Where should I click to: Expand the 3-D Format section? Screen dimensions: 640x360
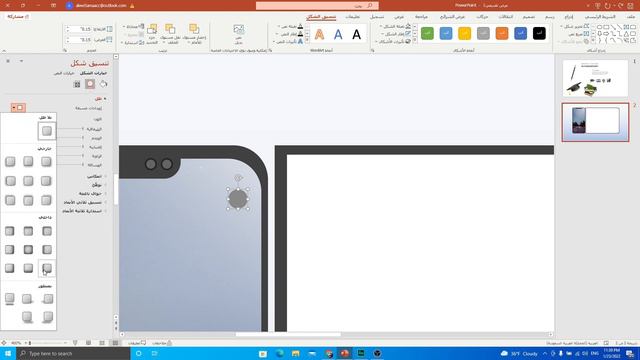[x=84, y=202]
